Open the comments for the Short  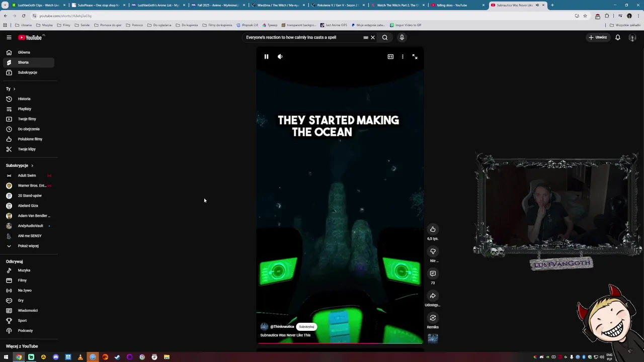pos(433,274)
